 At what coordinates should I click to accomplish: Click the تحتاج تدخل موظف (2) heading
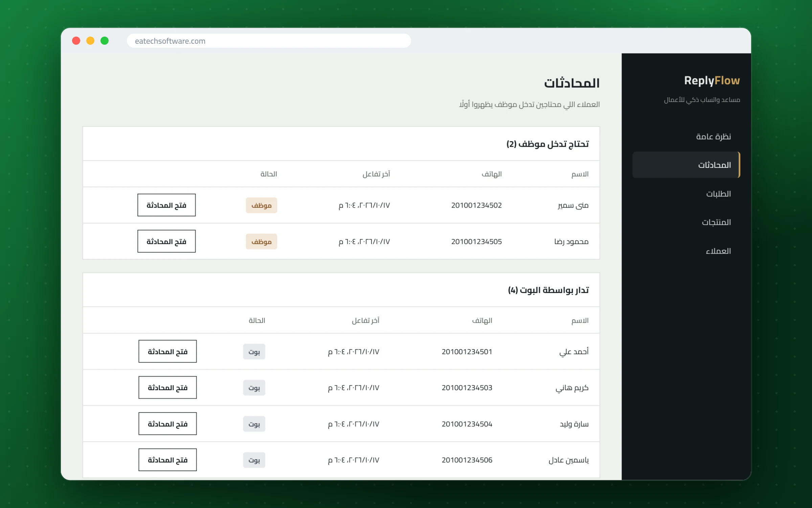pos(547,144)
